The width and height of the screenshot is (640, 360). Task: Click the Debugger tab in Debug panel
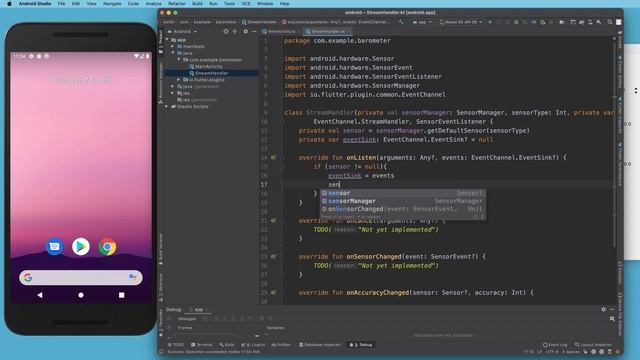[x=187, y=319]
